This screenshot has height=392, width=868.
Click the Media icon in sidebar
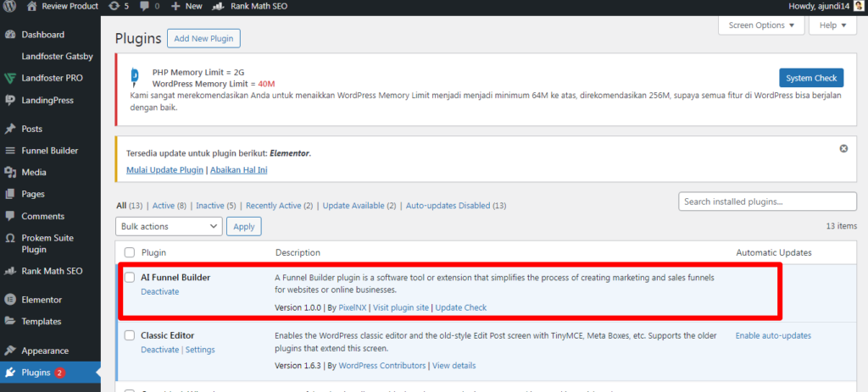10,172
